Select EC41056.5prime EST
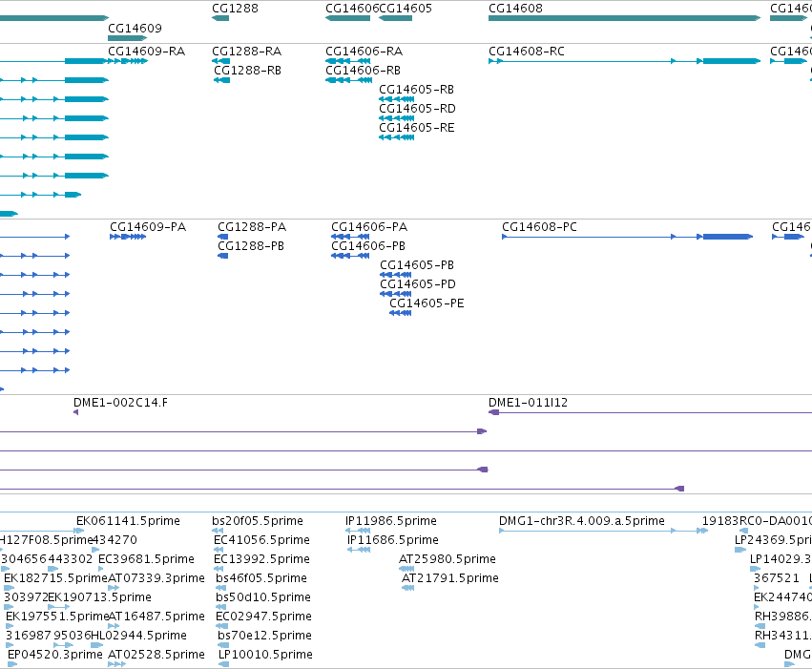 coord(219,550)
